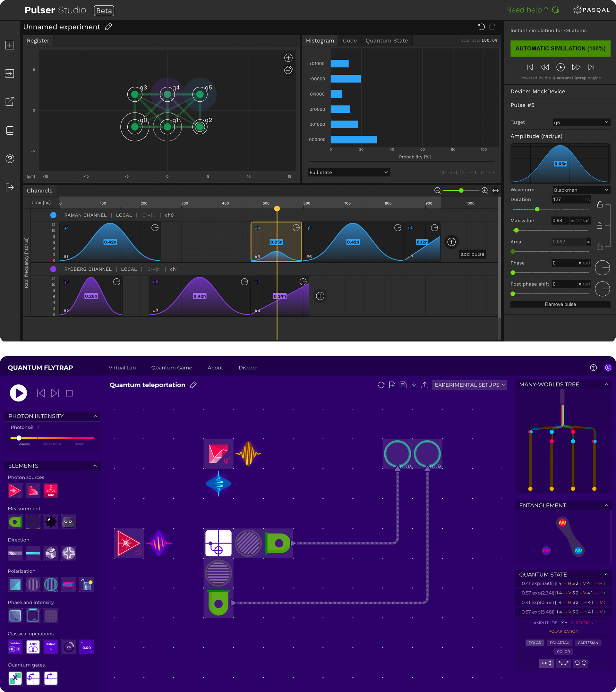Add a pulse to the Raman channel

click(451, 242)
